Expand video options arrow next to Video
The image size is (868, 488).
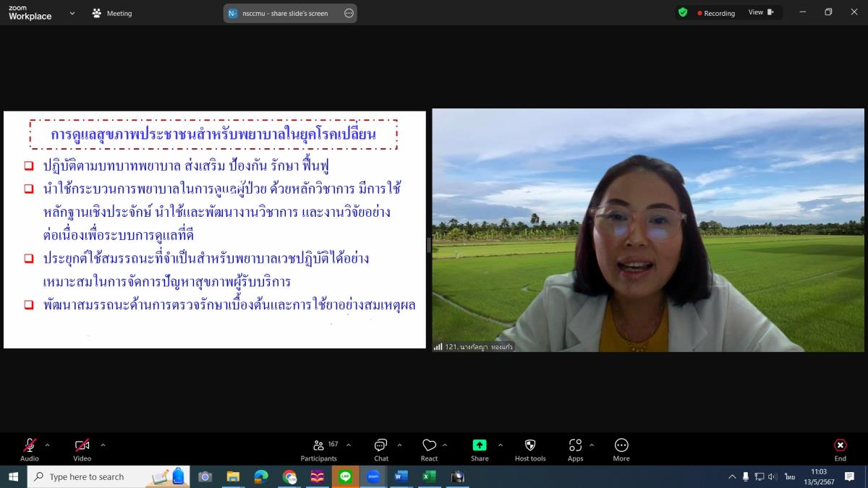coord(103,445)
